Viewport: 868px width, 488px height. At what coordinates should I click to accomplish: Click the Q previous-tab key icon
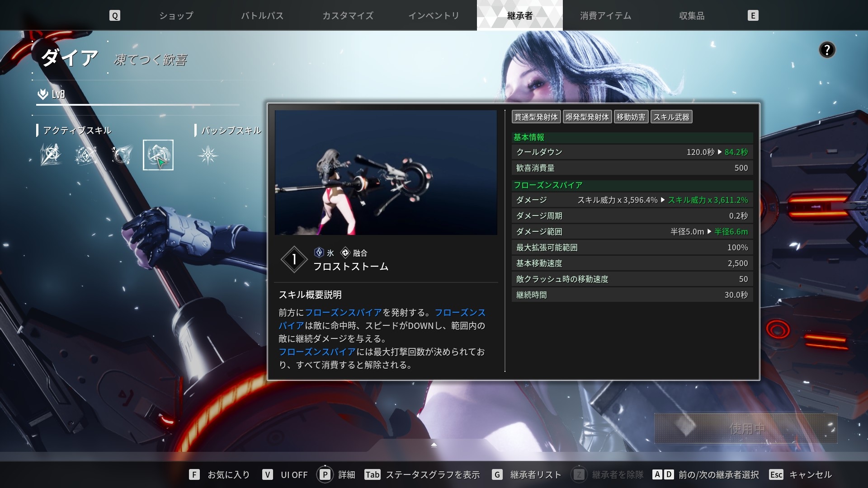tap(115, 16)
